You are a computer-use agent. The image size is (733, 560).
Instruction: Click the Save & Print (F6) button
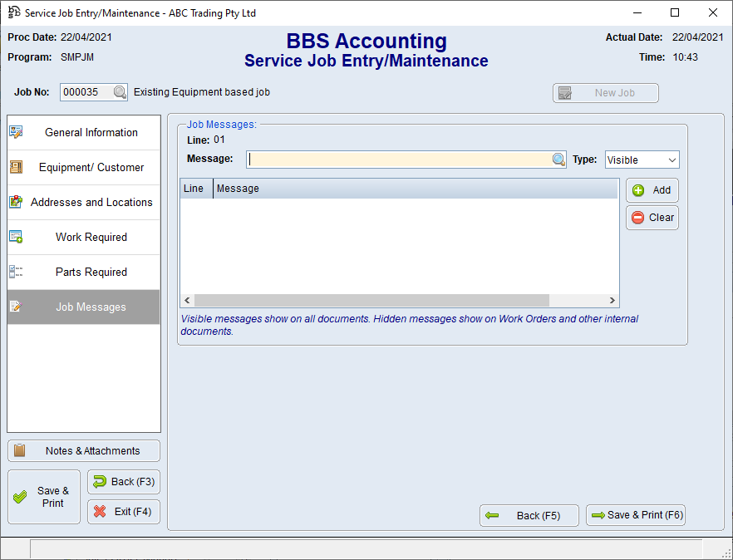click(636, 515)
